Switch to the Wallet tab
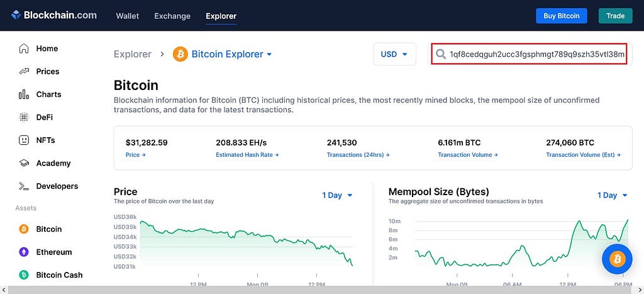The image size is (644, 294). point(127,16)
